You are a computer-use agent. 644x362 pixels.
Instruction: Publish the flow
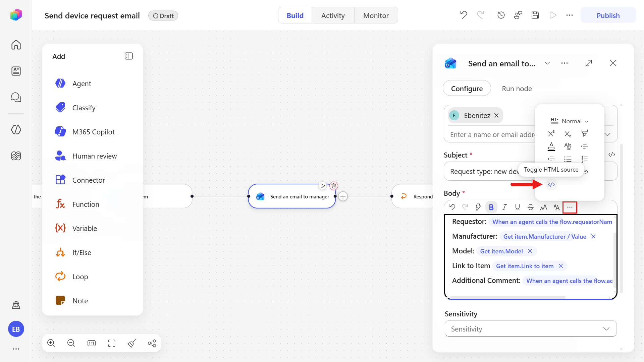(x=608, y=15)
